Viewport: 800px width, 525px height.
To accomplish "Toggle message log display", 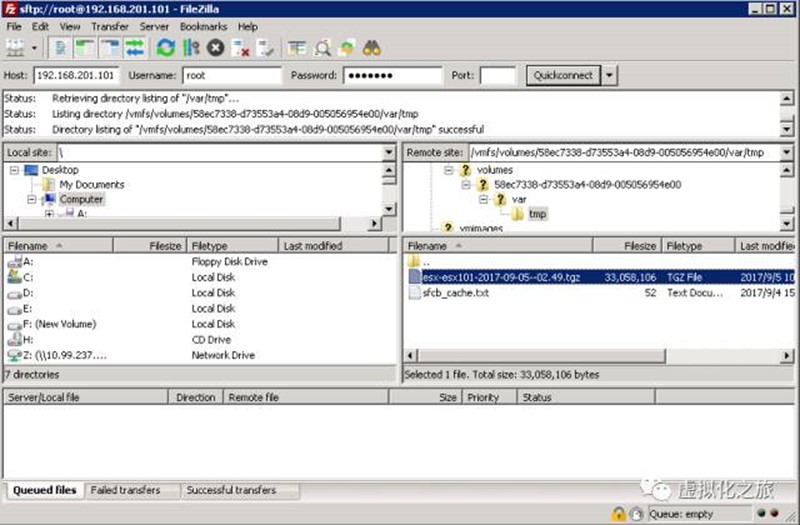I will pos(60,48).
